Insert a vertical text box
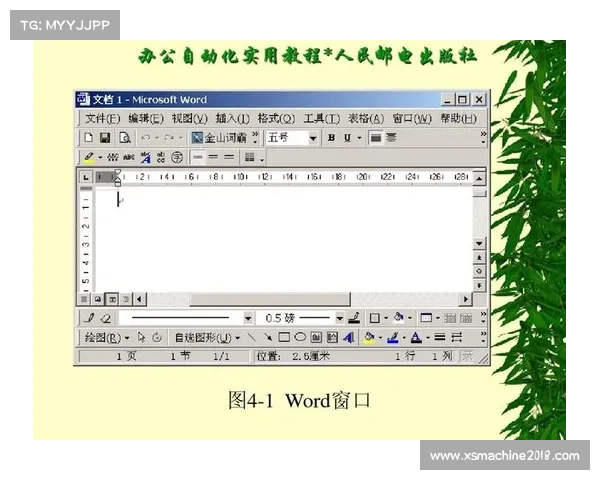The width and height of the screenshot is (600, 480). click(332, 337)
